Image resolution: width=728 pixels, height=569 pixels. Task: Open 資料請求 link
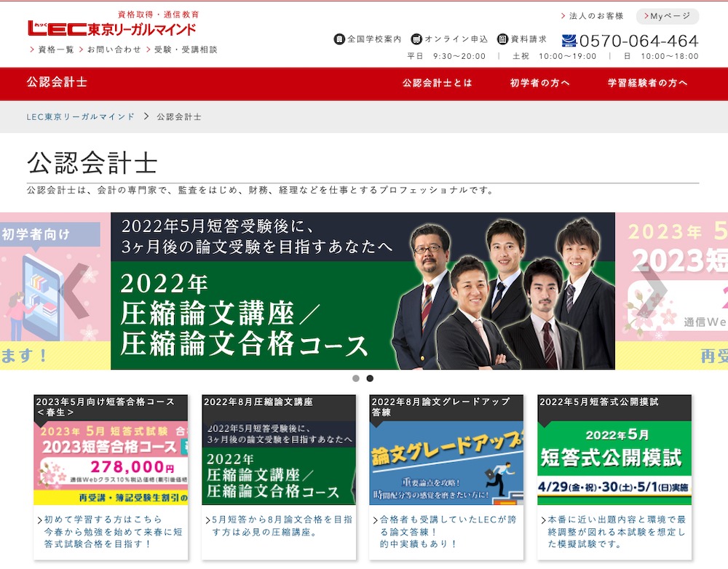529,39
